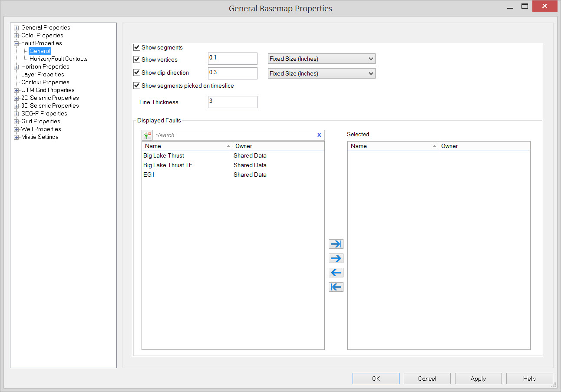Toggle Show segments picked on timeslice

click(137, 86)
